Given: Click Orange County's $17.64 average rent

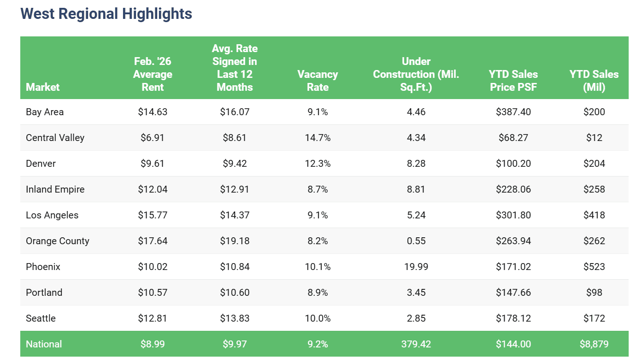Looking at the screenshot, I should (x=153, y=241).
